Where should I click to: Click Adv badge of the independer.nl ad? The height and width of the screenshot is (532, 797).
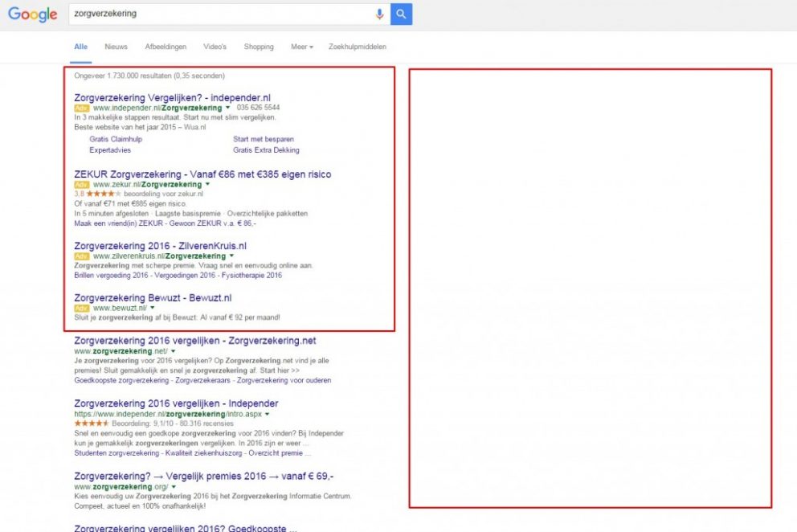[x=82, y=108]
